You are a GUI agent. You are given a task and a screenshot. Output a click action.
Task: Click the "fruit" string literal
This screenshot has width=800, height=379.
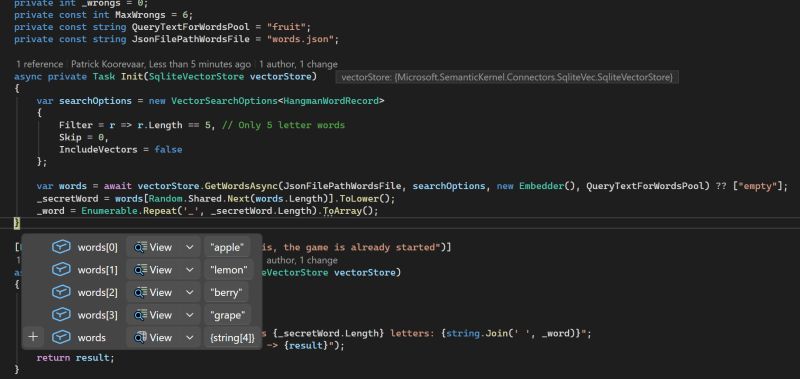[287, 27]
